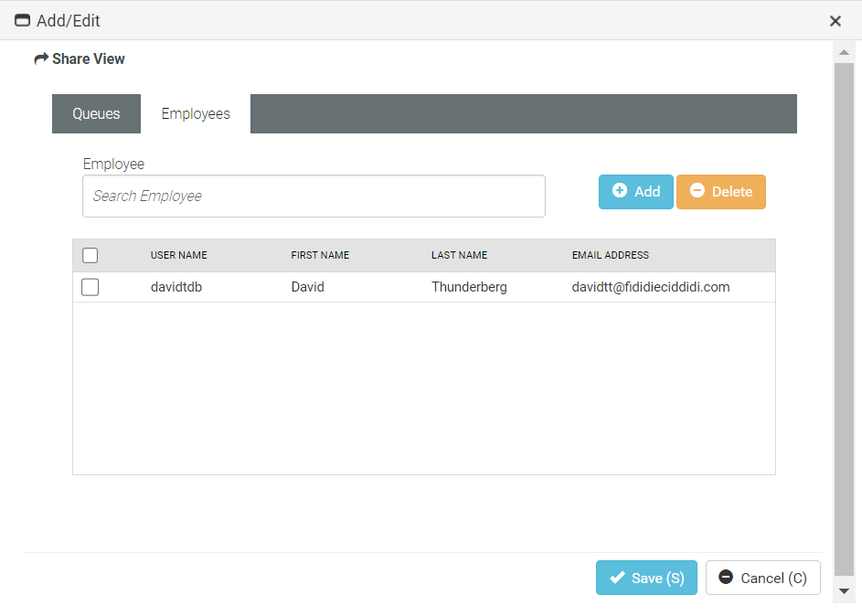Sort by the User Name column header
The width and height of the screenshot is (862, 616).
179,256
